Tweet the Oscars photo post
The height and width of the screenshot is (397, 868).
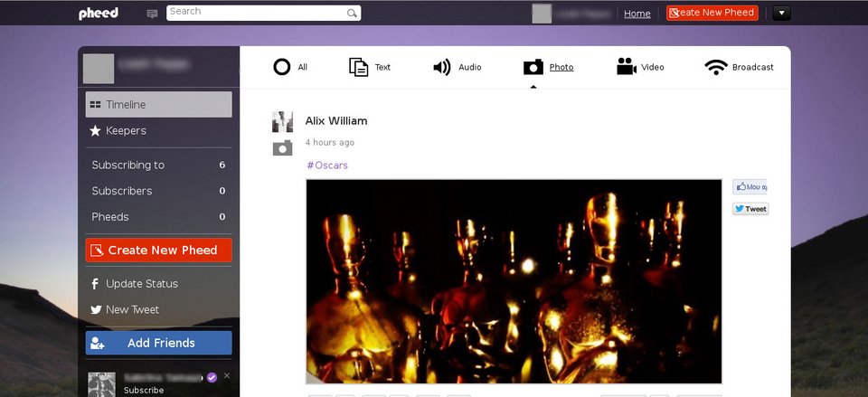point(750,209)
